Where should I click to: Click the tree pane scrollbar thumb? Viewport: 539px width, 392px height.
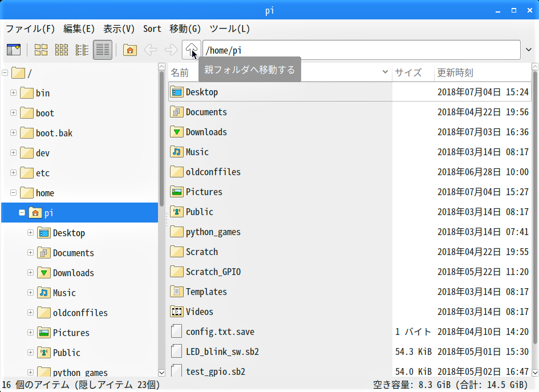click(161, 139)
